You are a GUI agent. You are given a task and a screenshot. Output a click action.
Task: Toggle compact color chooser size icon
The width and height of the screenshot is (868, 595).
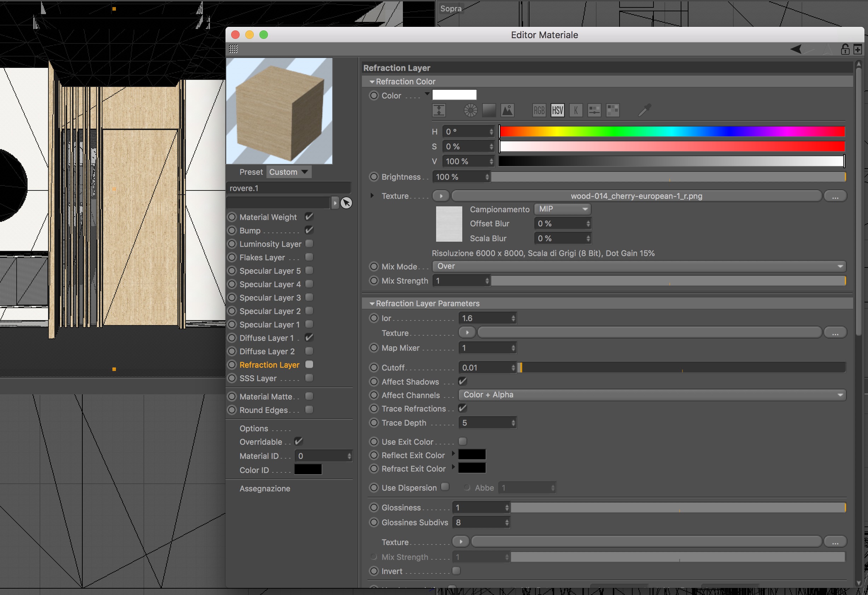tap(439, 110)
